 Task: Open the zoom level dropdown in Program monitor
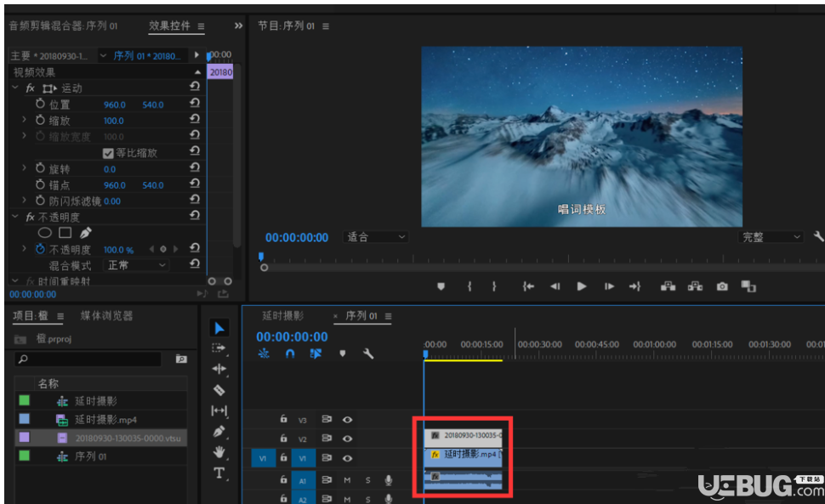tap(374, 237)
